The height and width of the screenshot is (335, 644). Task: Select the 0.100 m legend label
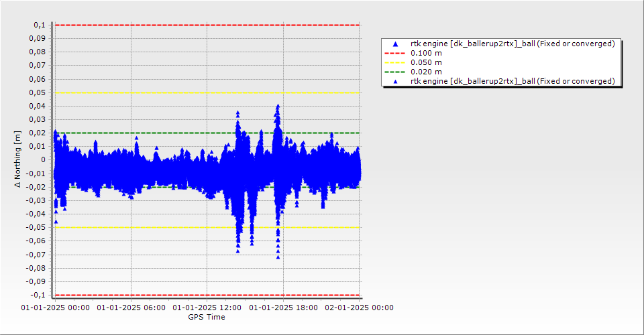coord(427,54)
